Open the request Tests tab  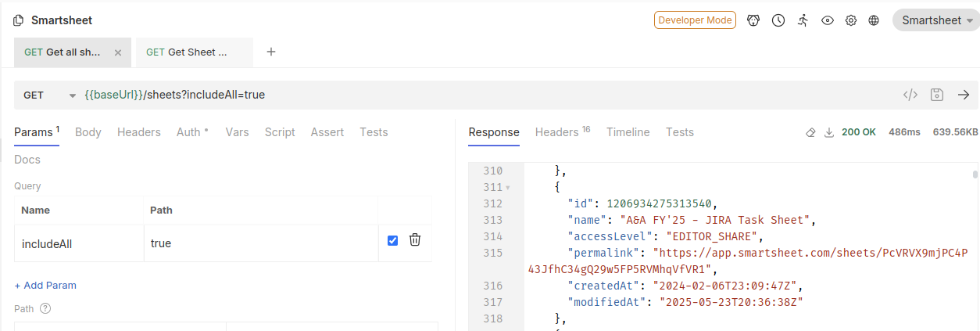pyautogui.click(x=374, y=132)
